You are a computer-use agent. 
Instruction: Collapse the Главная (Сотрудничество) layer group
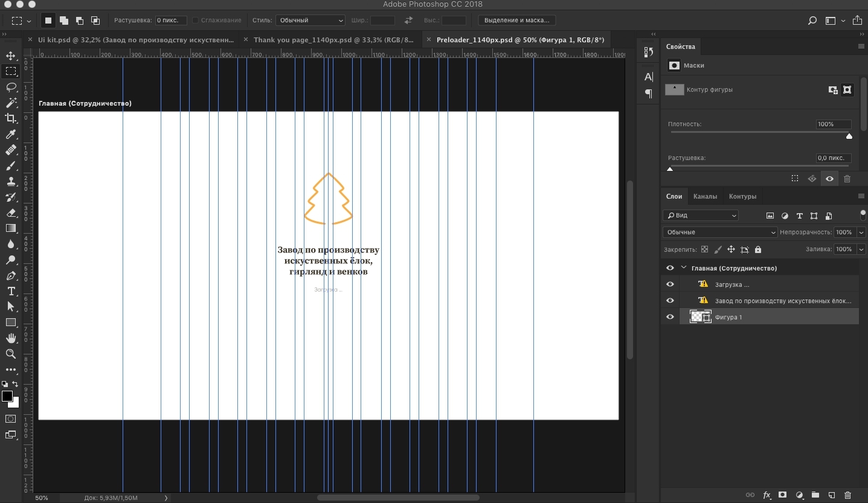pos(684,268)
